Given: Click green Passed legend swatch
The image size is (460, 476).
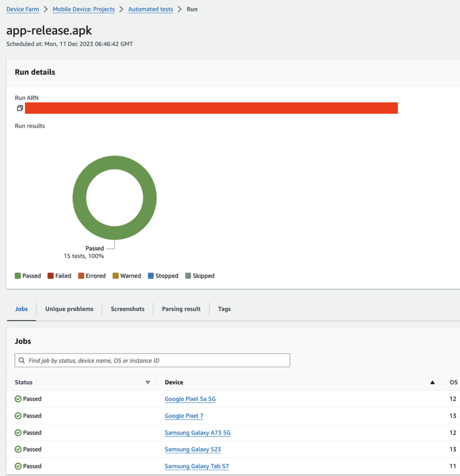Looking at the screenshot, I should [x=18, y=276].
